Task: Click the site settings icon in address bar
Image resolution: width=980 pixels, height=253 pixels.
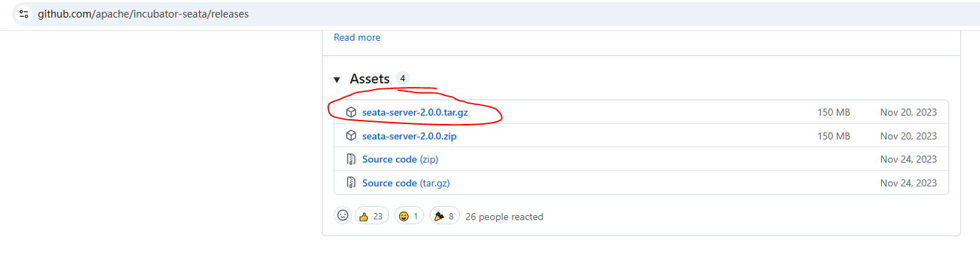Action: pyautogui.click(x=23, y=14)
